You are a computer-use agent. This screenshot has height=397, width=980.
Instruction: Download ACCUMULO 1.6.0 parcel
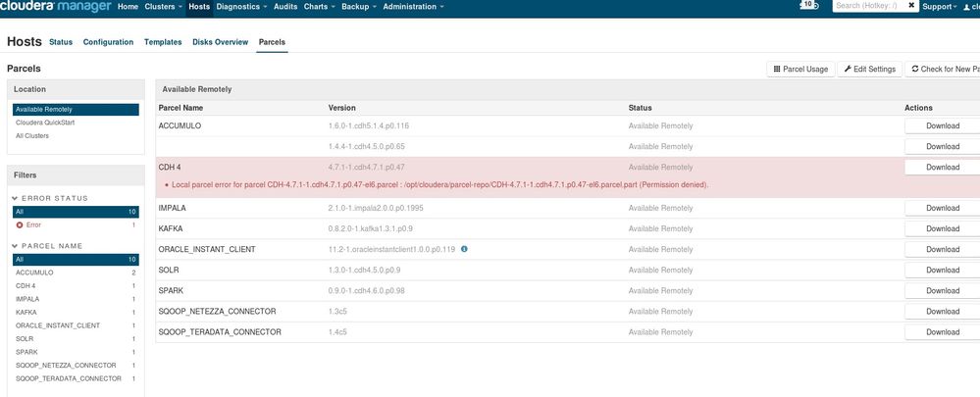click(x=943, y=126)
